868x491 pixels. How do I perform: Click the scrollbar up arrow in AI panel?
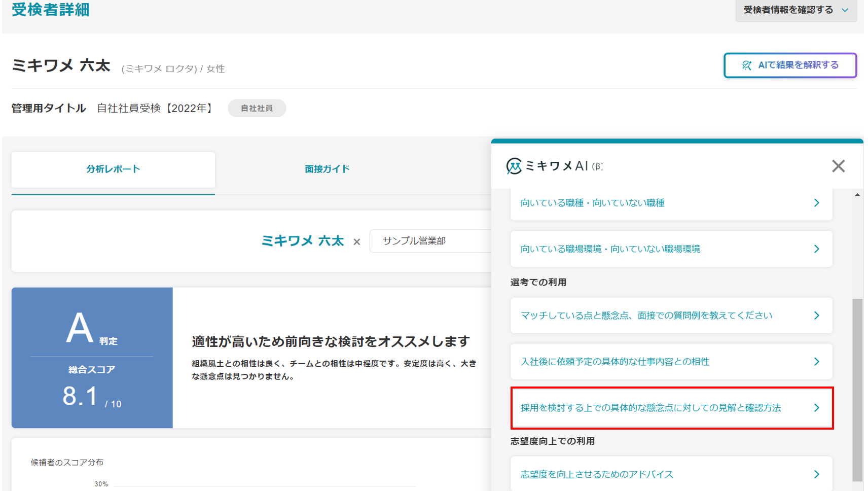[x=857, y=195]
